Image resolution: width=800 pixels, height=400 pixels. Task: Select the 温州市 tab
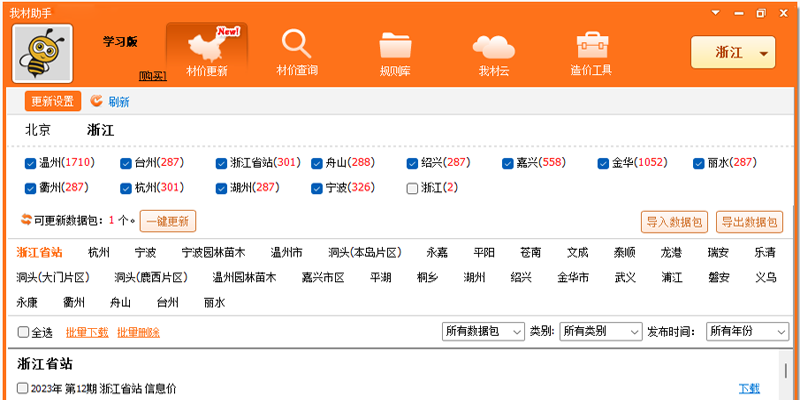(x=286, y=253)
